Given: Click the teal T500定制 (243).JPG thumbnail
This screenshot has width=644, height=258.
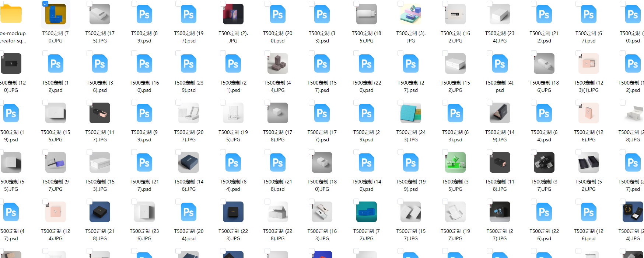Looking at the screenshot, I should 411,113.
